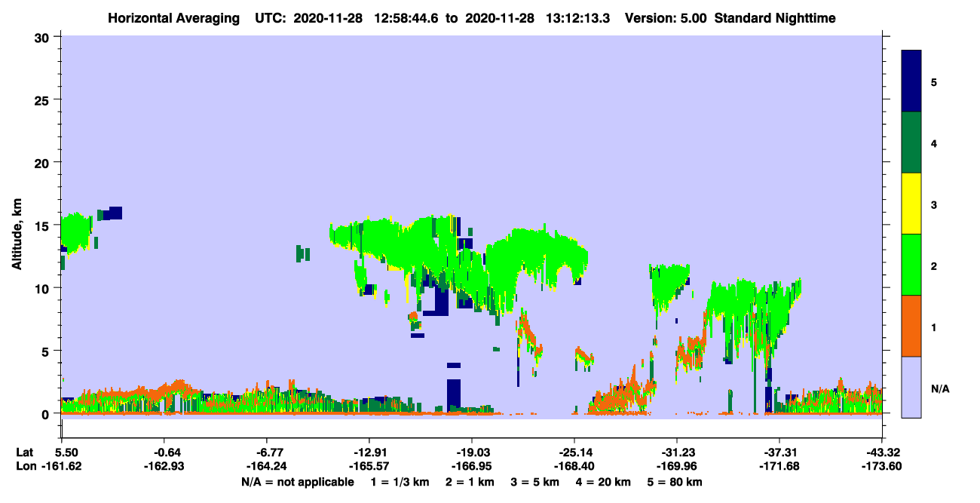Viewport: 980px width, 503px height.
Task: Click the orange colorbar segment labeled 1
Action: coord(911,326)
